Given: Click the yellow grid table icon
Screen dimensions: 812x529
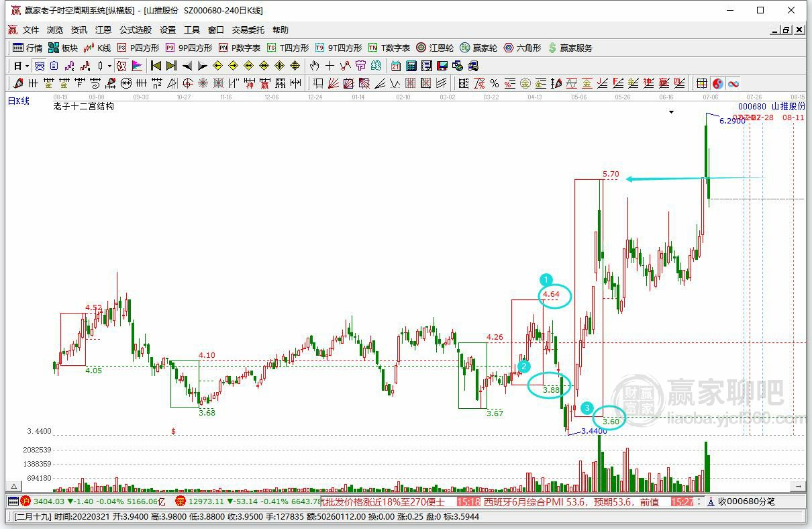Looking at the screenshot, I should pyautogui.click(x=701, y=83).
